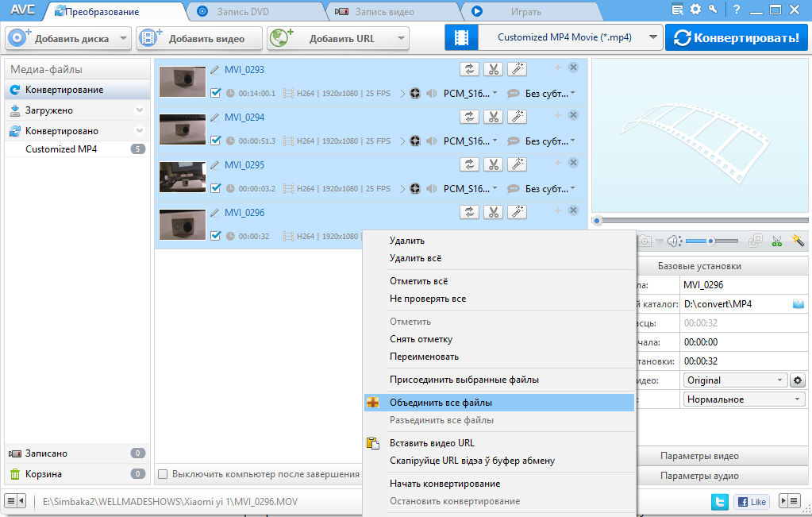Click the magic wand icon under preview
The width and height of the screenshot is (812, 517).
coord(798,241)
